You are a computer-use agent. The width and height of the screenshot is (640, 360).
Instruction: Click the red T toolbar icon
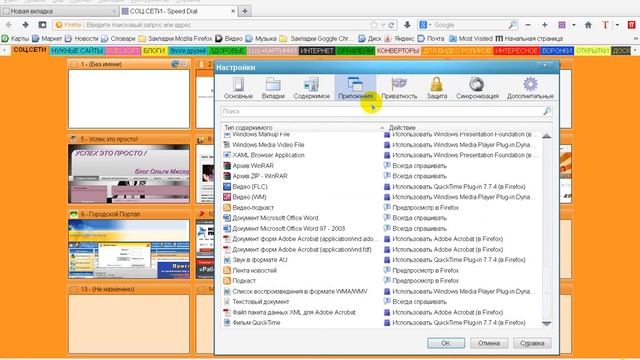(x=605, y=25)
